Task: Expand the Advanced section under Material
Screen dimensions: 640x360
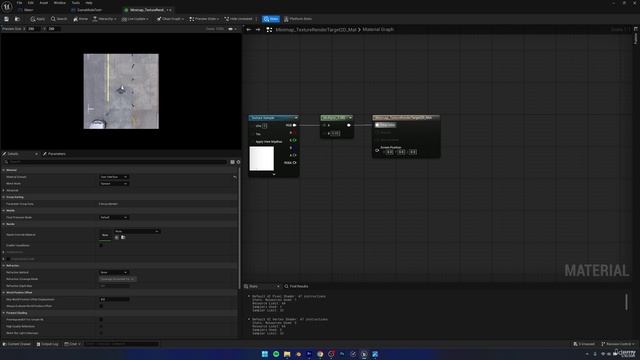Action: click(x=4, y=190)
